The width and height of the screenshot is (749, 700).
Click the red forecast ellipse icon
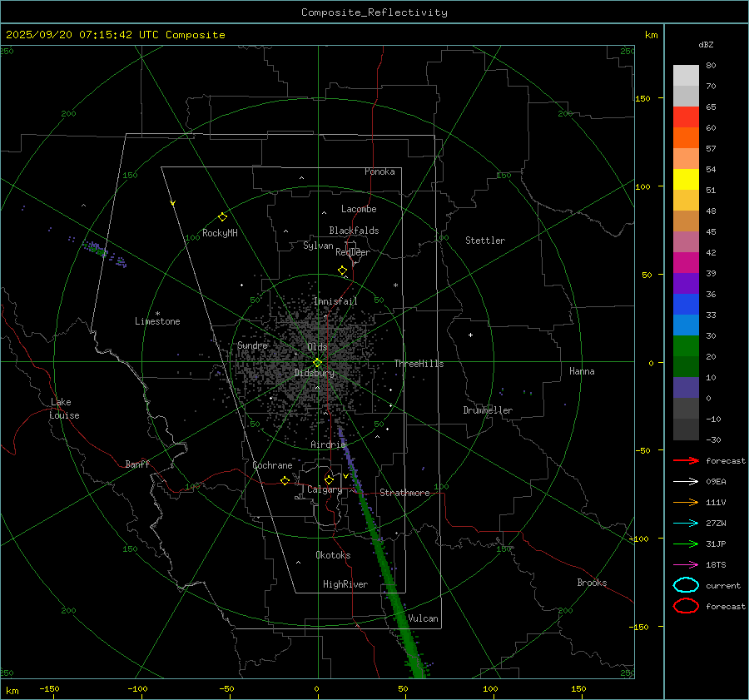(x=685, y=606)
